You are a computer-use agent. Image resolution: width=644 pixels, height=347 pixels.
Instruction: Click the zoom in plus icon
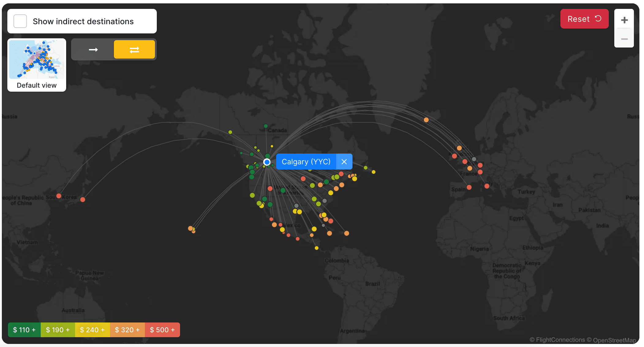tap(624, 20)
